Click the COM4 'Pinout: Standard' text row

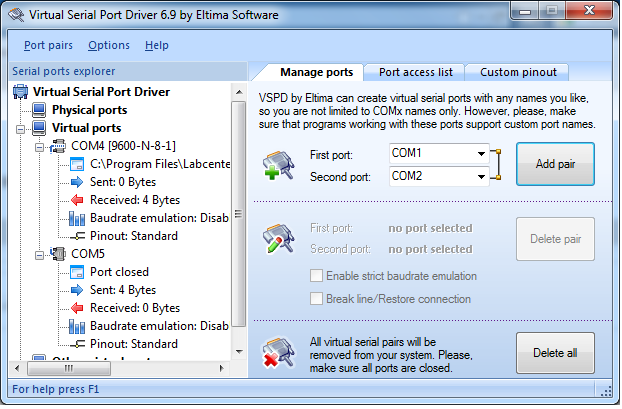tap(134, 236)
